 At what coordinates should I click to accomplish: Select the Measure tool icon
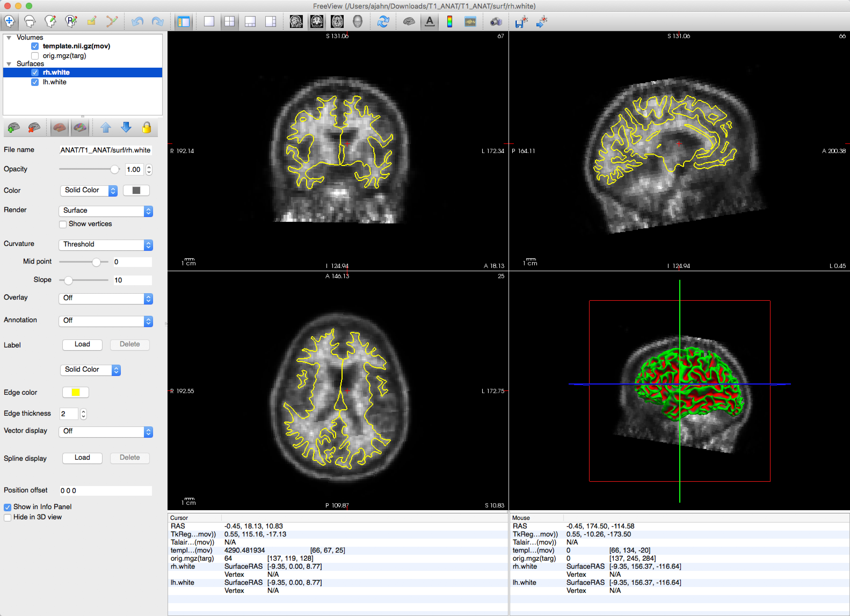[30, 21]
